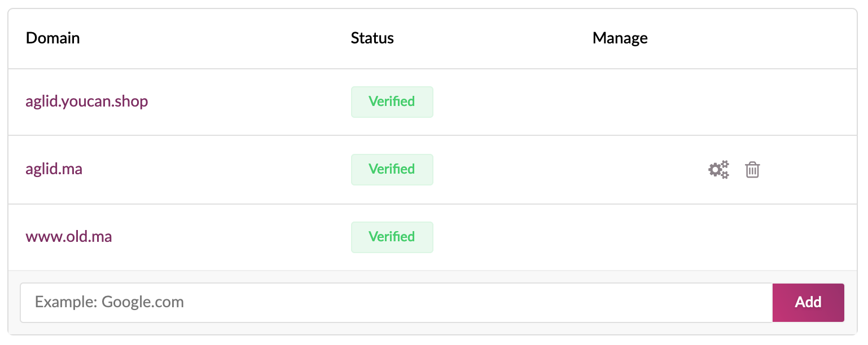Screen dimensions: 868x345
Task: Open the aglid.ma domain link
Action: click(54, 169)
